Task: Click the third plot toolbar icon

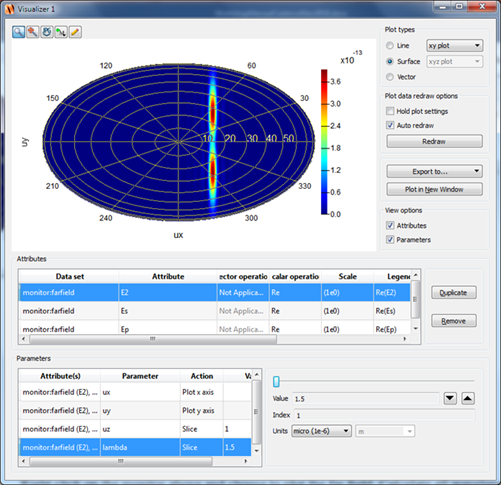Action: click(47, 32)
